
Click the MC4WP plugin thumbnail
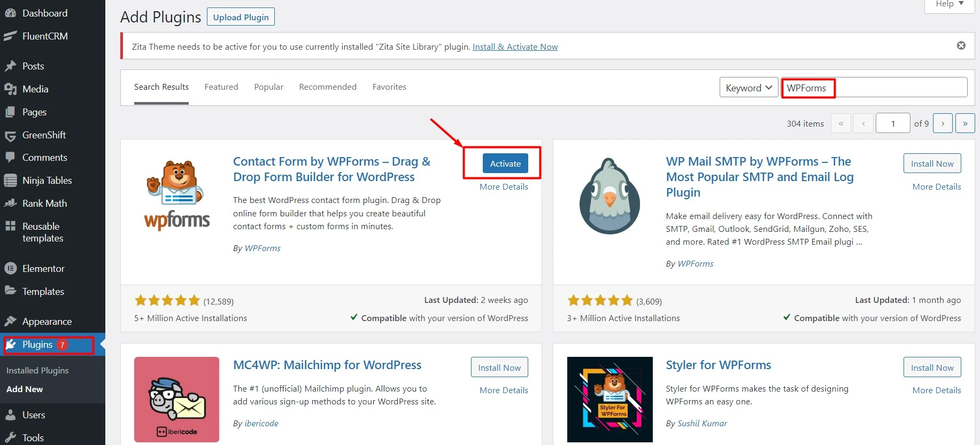tap(176, 400)
